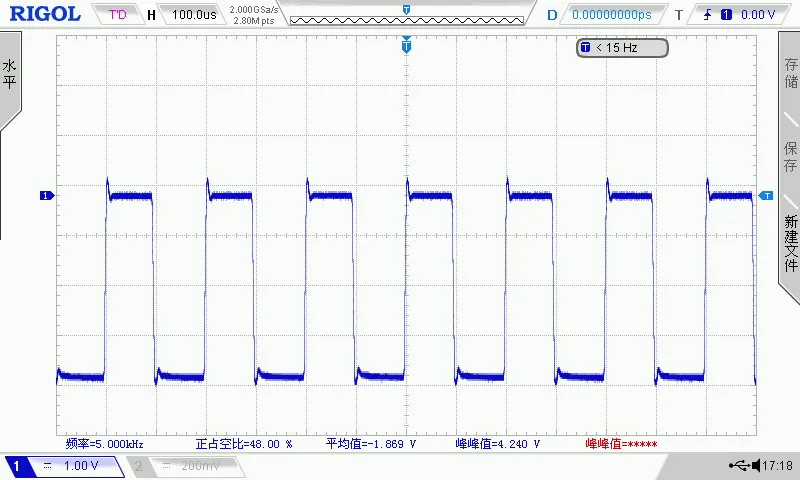Open the 存储 storage menu item
The height and width of the screenshot is (480, 800).
[790, 72]
